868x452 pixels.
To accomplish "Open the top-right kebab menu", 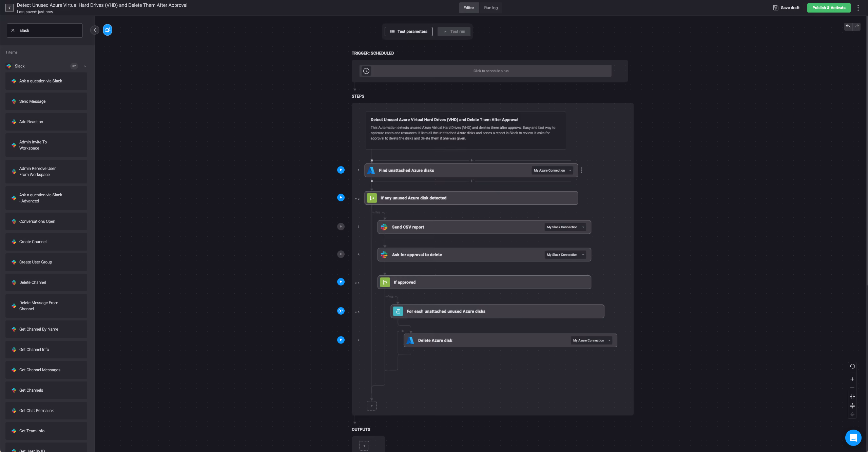I will 858,8.
